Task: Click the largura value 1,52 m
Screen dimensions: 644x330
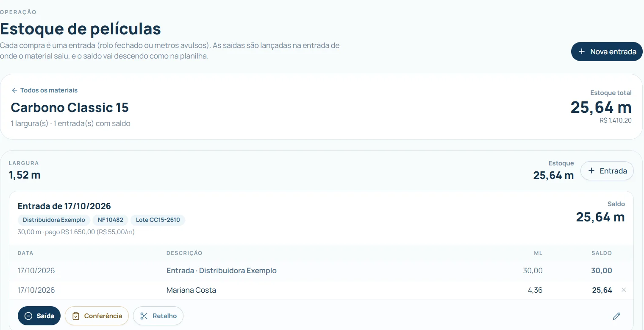Action: click(25, 174)
